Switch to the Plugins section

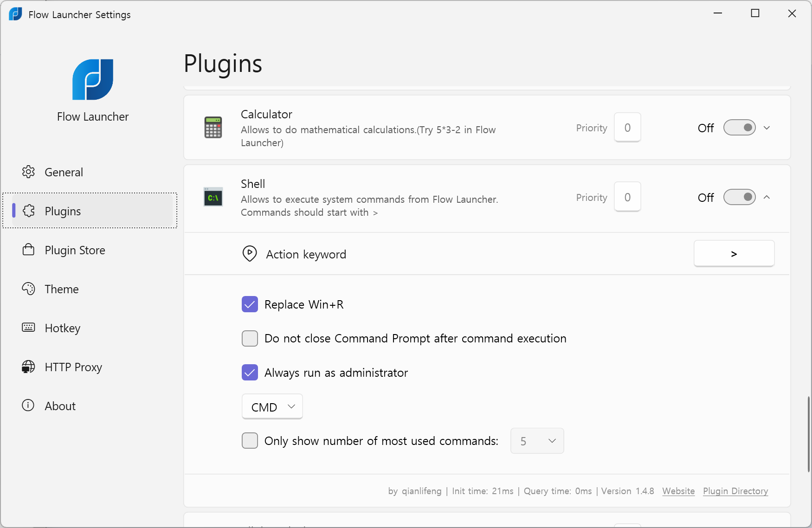click(x=63, y=211)
